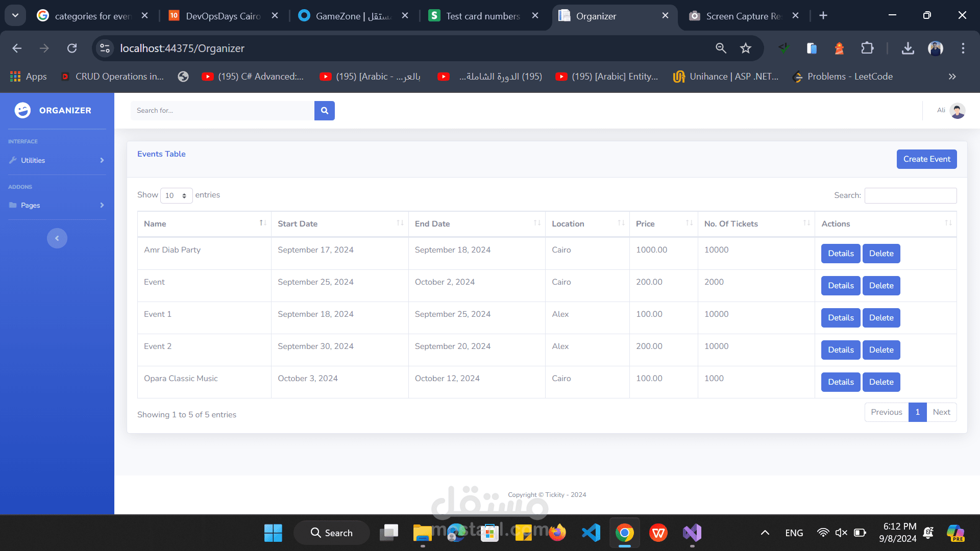The height and width of the screenshot is (551, 980).
Task: Focus the table Search input field
Action: [910, 195]
